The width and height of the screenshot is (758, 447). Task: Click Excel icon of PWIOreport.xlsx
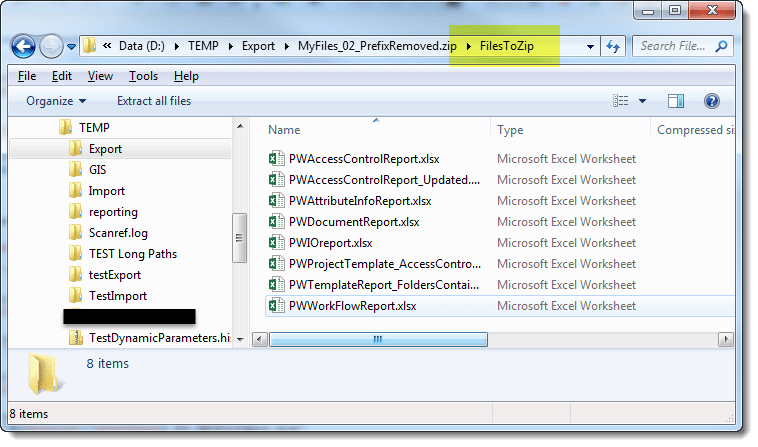pos(276,243)
